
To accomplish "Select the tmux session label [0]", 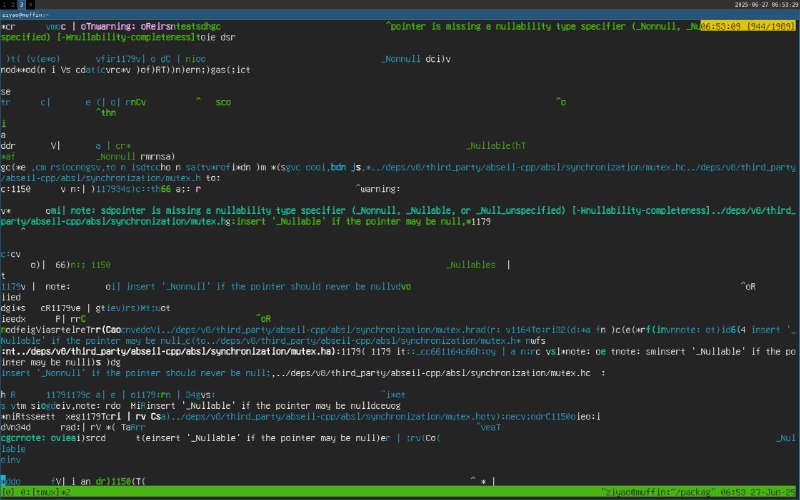I will [x=8, y=493].
